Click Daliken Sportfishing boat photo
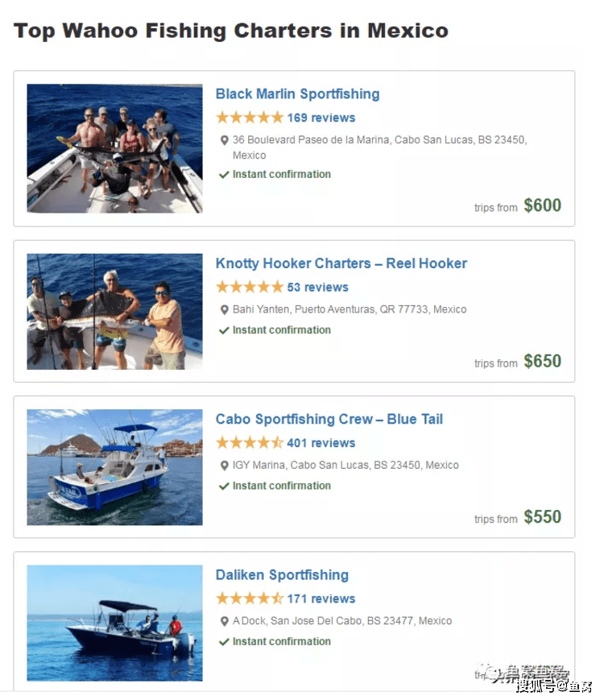The image size is (604, 700). [x=114, y=623]
